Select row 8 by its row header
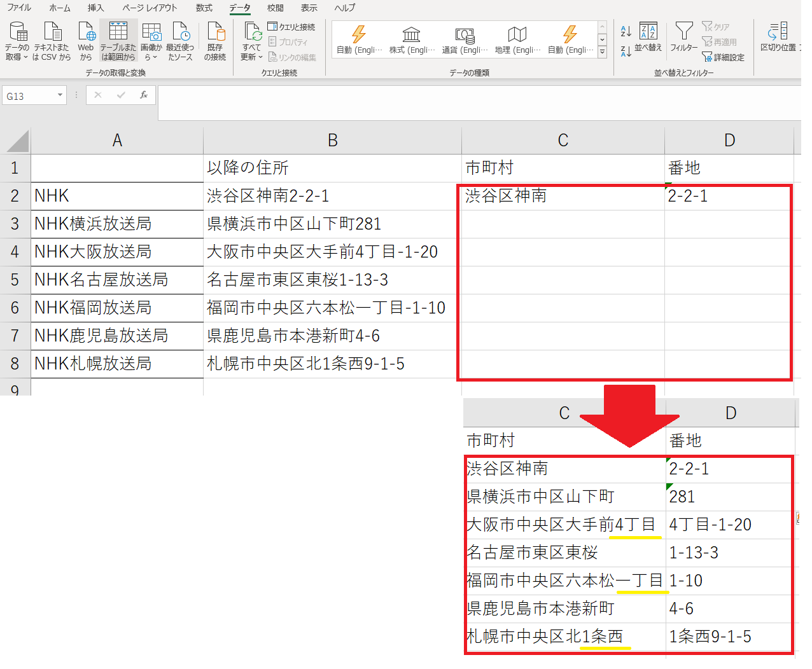Image resolution: width=812 pixels, height=669 pixels. 15,364
